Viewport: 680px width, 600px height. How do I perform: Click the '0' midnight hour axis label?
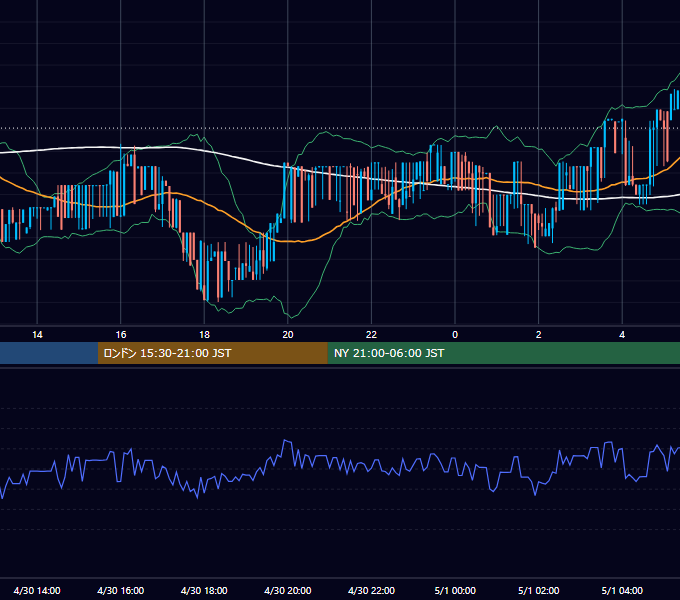pos(455,335)
